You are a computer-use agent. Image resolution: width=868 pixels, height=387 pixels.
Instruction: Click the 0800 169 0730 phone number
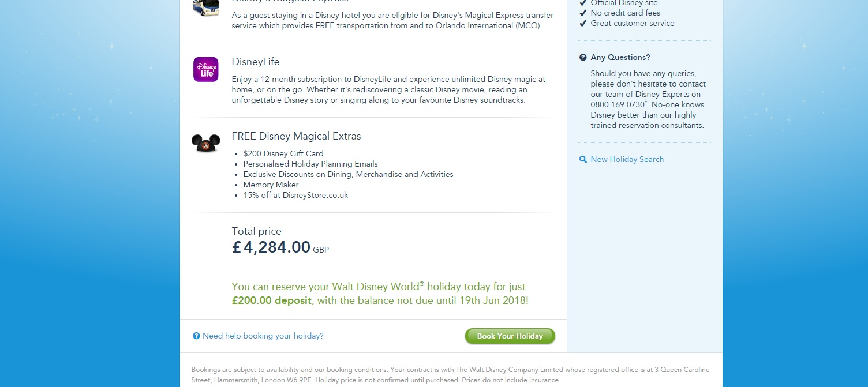618,105
